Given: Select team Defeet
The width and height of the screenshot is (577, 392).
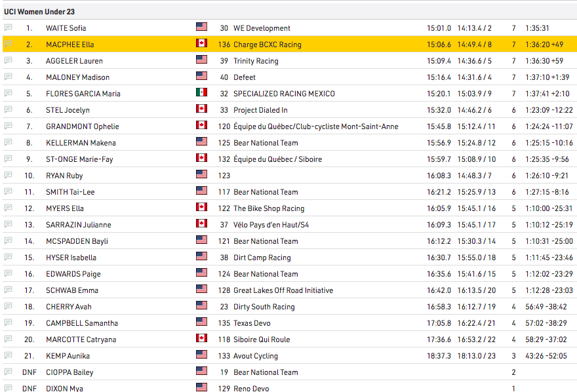Looking at the screenshot, I should tap(245, 77).
